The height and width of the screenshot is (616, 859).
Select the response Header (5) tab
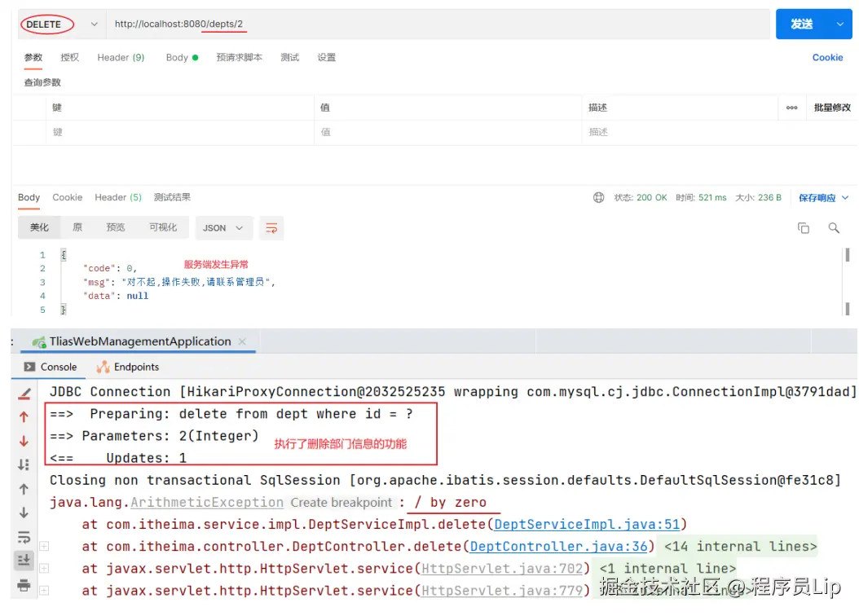point(118,197)
